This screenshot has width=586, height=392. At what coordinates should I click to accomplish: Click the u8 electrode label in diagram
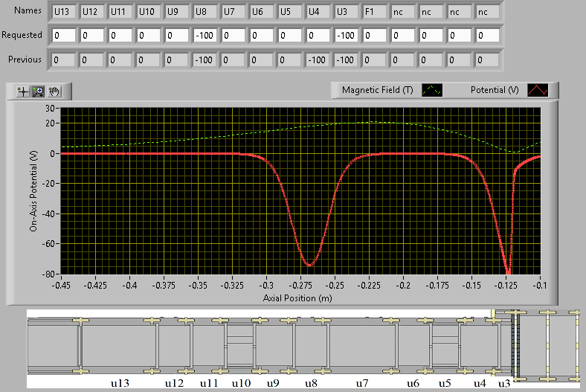pos(311,383)
